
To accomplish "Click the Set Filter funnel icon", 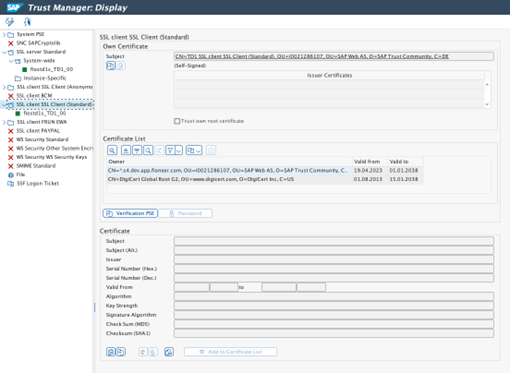I will point(170,151).
